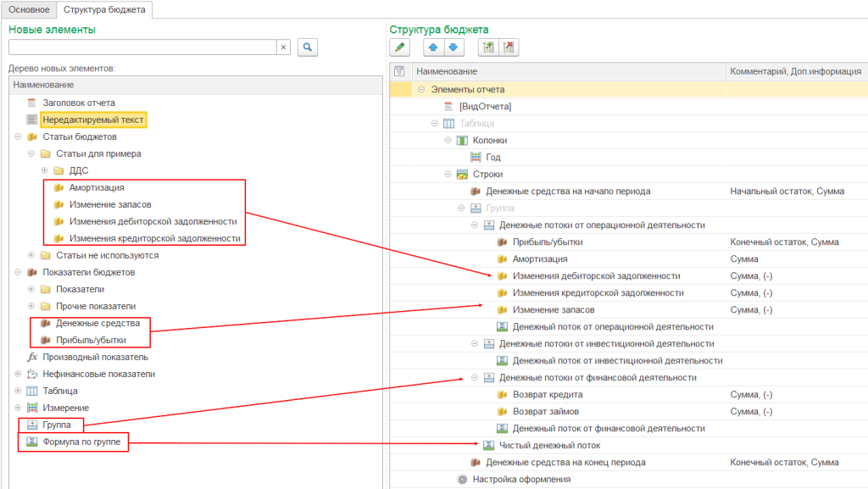868x489 pixels.
Task: Move the element up with the blue arrow
Action: (433, 47)
